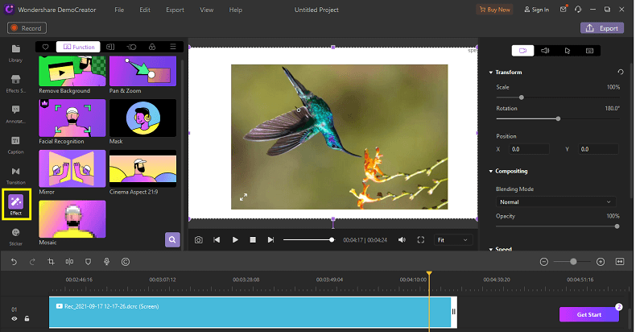Screen dimensions: 644x332
Task: Enter fullscreen preview mode
Action: click(420, 239)
